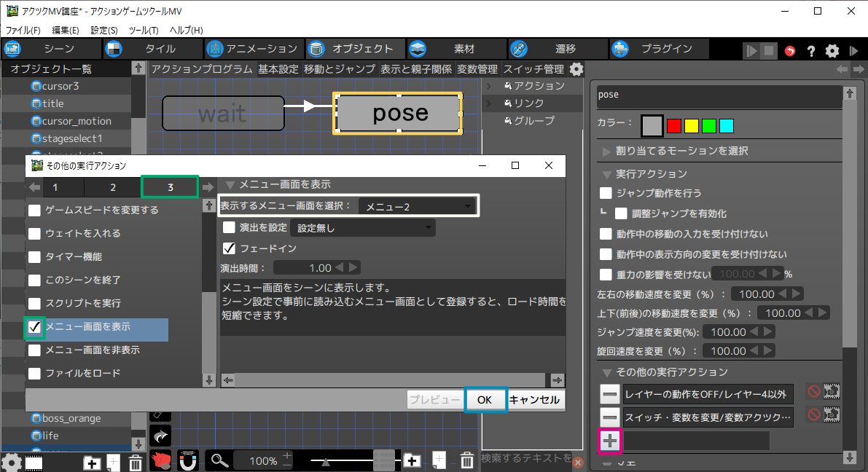868x472 pixels.
Task: Open help with the question mark icon
Action: [x=810, y=50]
